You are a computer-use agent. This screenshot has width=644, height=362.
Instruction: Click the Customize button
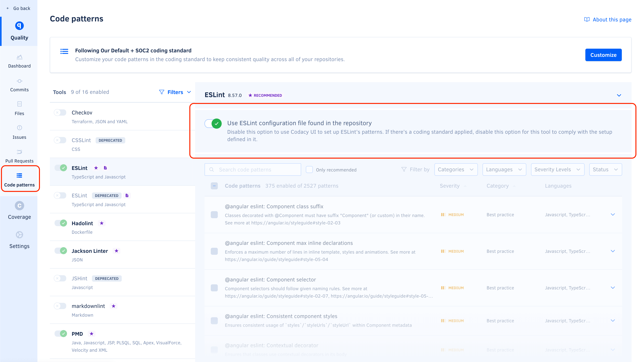coord(603,55)
